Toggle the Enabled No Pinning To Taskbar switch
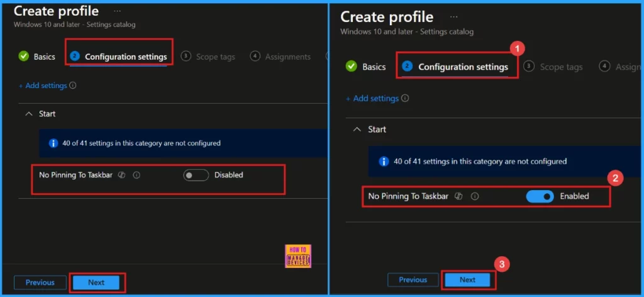The width and height of the screenshot is (644, 297). pos(540,196)
